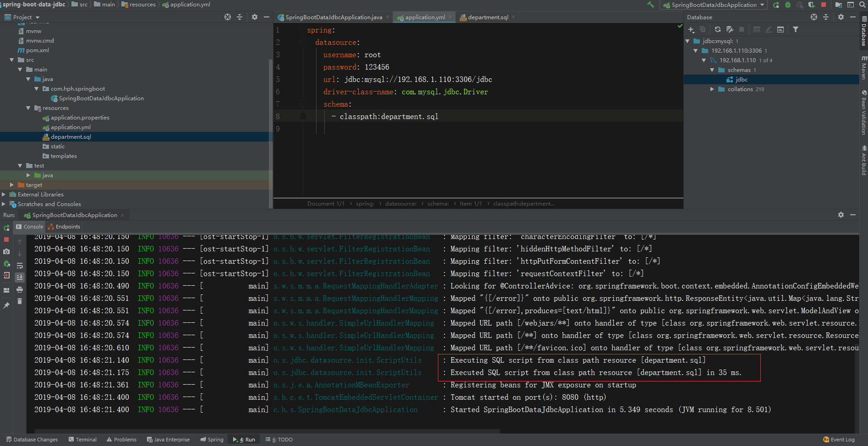Collapse the src folder in Project tree
This screenshot has width=868, height=446.
tap(12, 60)
